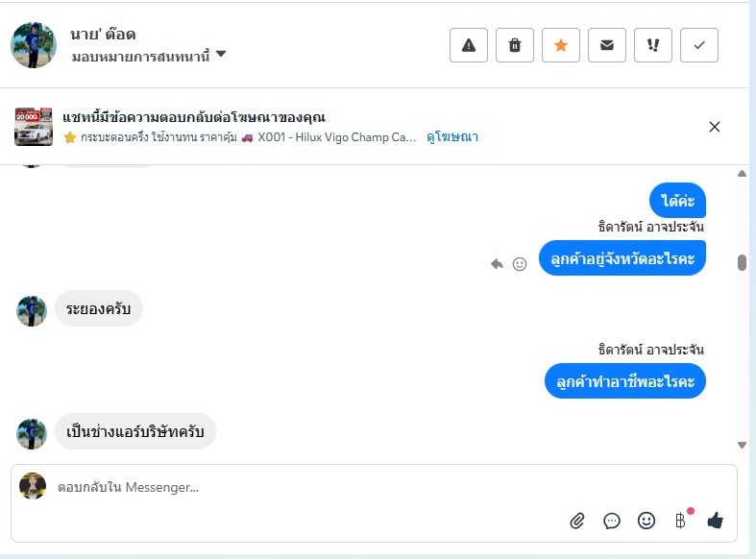Click the baht payment request icon

680,521
